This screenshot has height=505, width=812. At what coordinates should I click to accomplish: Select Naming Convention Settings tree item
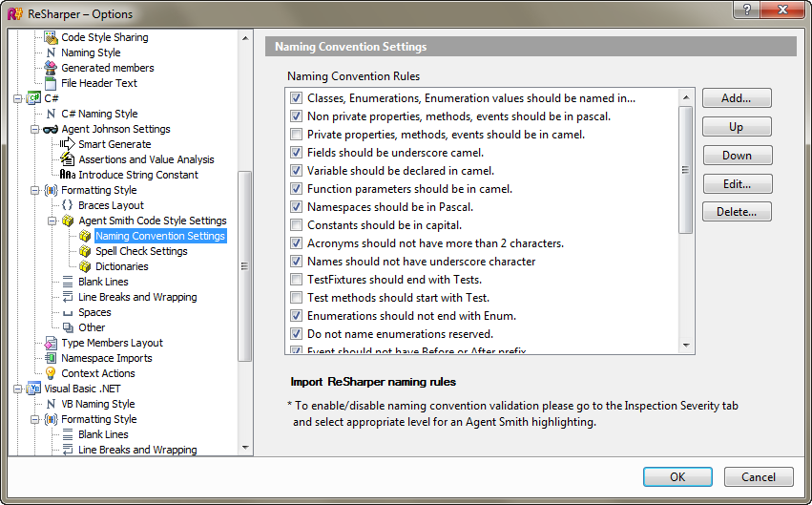click(160, 236)
